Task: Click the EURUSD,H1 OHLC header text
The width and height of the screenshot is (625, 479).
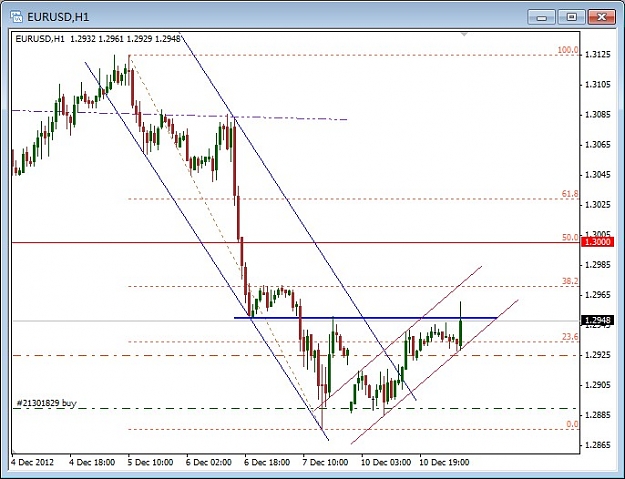Action: coord(98,39)
